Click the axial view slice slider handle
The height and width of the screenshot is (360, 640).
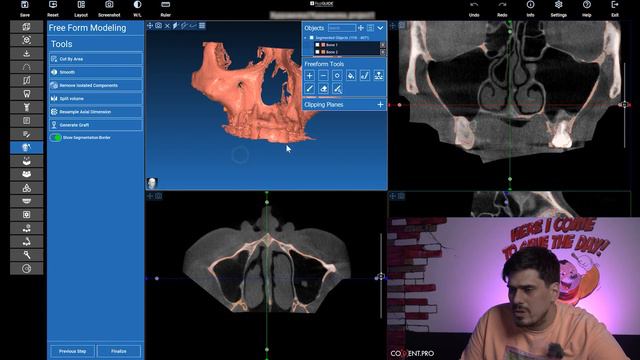[380, 277]
